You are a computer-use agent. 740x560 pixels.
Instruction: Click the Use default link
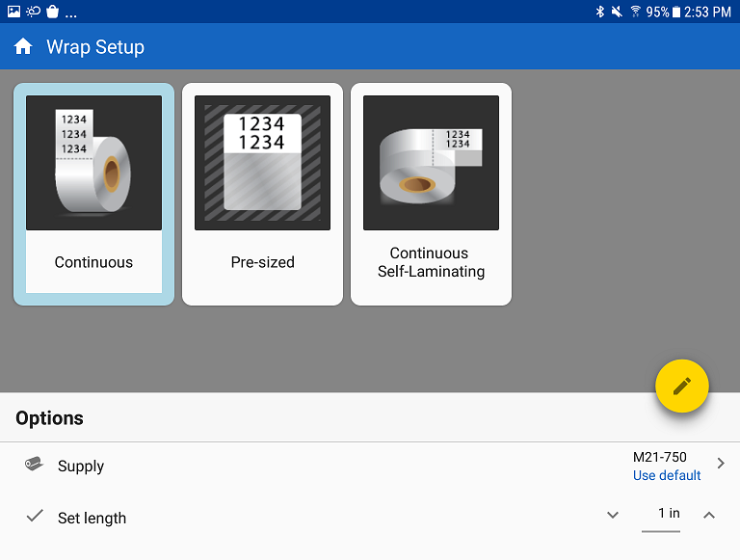[667, 475]
